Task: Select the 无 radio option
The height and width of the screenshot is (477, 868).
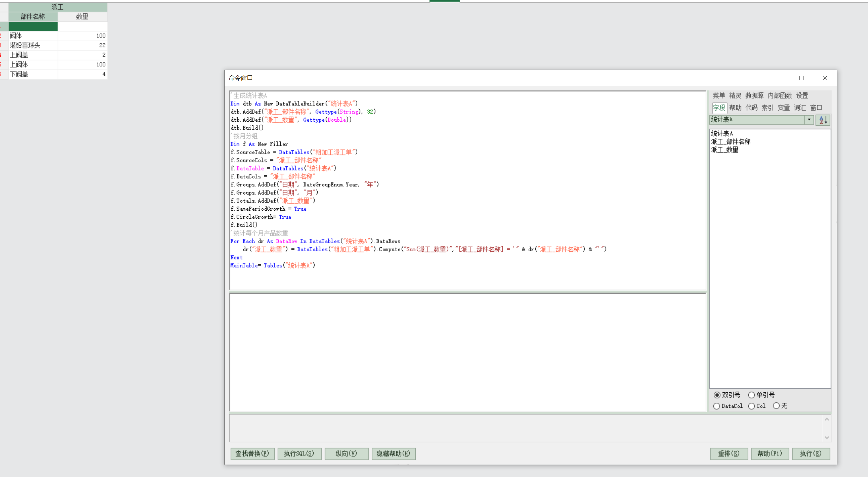Action: (x=780, y=406)
